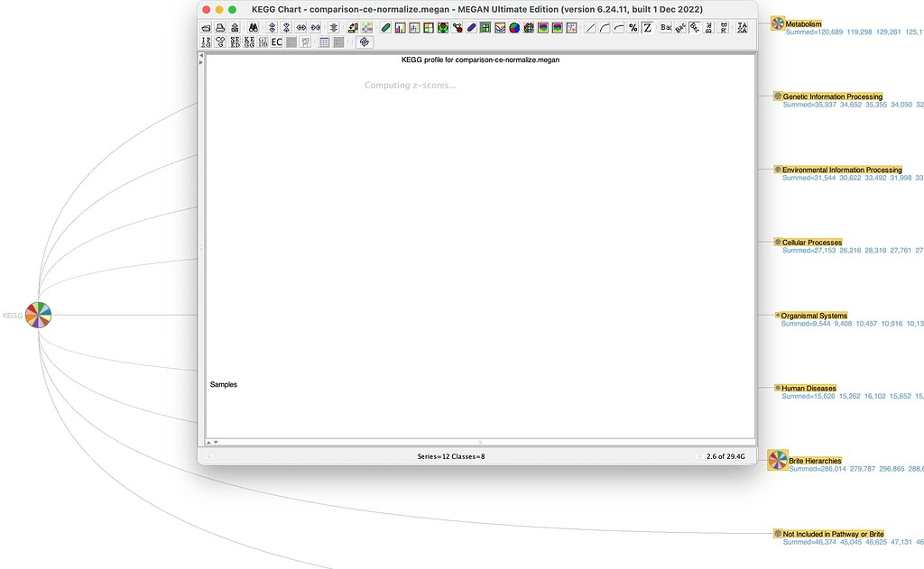This screenshot has width=924, height=569.
Task: Click the COG viewer toolbar icon
Action: (220, 41)
